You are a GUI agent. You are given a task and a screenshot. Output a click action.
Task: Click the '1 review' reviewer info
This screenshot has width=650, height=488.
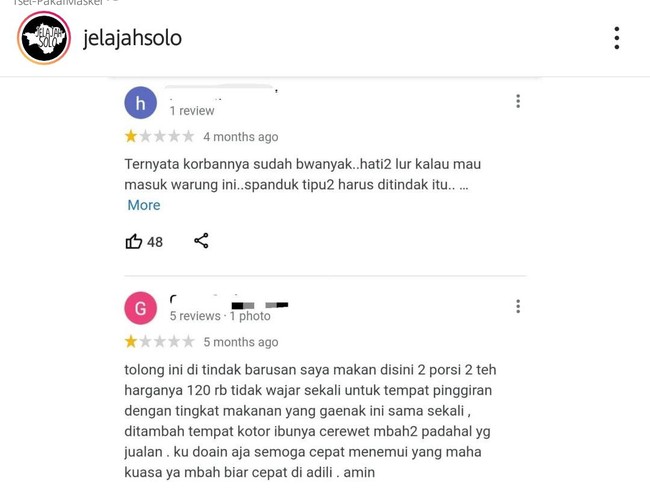click(192, 111)
